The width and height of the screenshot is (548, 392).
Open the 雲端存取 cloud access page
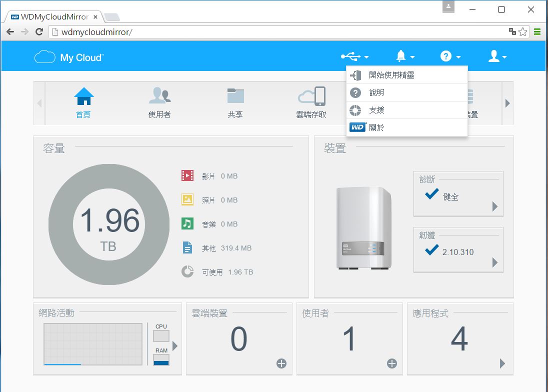[x=311, y=103]
